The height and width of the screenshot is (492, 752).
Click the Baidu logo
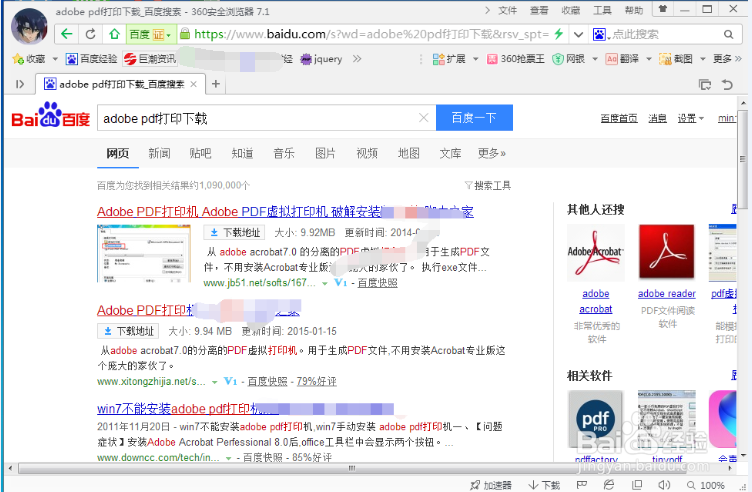(x=50, y=116)
